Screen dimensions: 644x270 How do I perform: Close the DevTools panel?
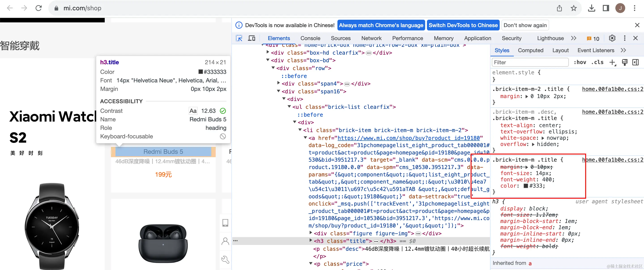click(x=635, y=38)
